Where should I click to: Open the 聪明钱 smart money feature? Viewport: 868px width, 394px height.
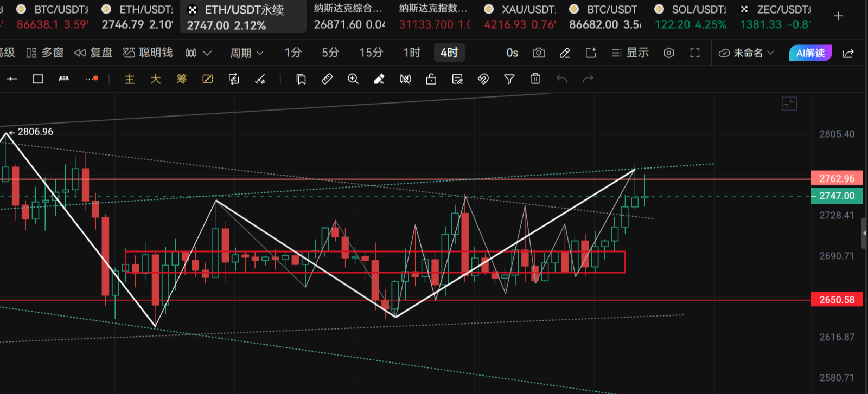click(x=148, y=53)
